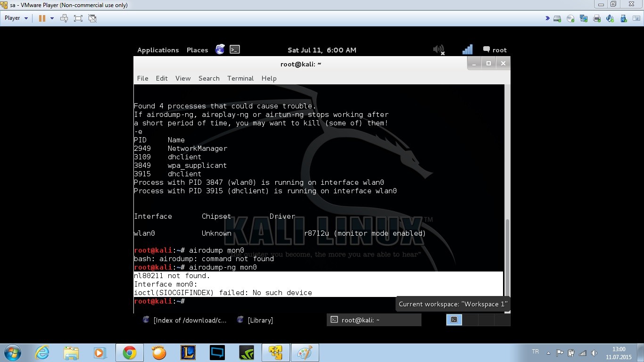Launch terminal from the top panel icon

click(235, 49)
